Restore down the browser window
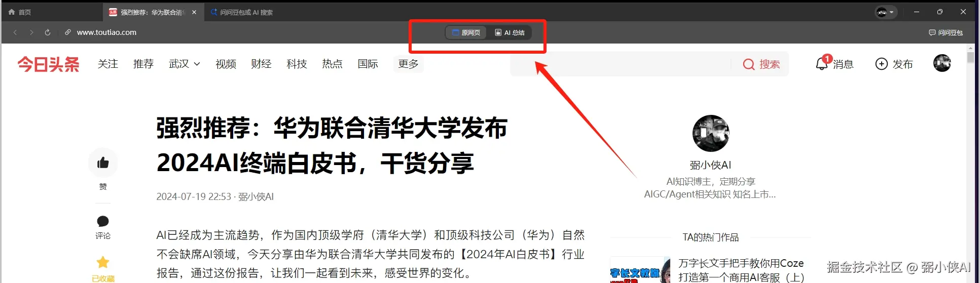 pyautogui.click(x=940, y=12)
